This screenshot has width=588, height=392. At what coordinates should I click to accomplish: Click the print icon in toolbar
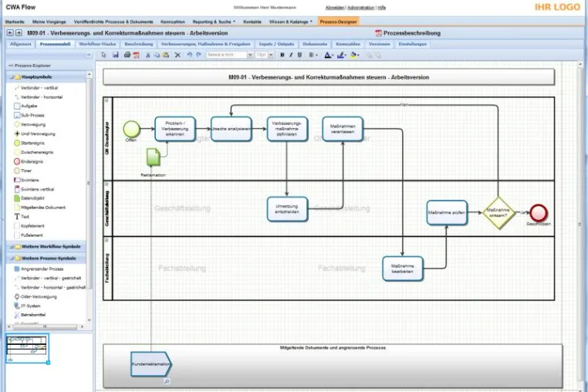tap(127, 55)
